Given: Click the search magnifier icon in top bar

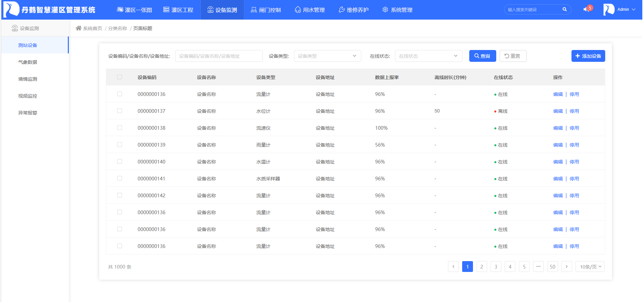Looking at the screenshot, I should click(564, 9).
